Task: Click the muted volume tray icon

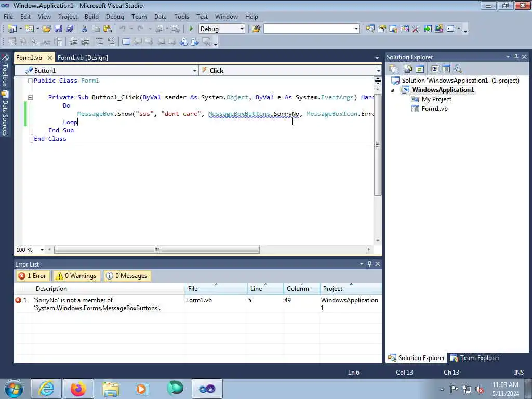Action: [x=480, y=390]
